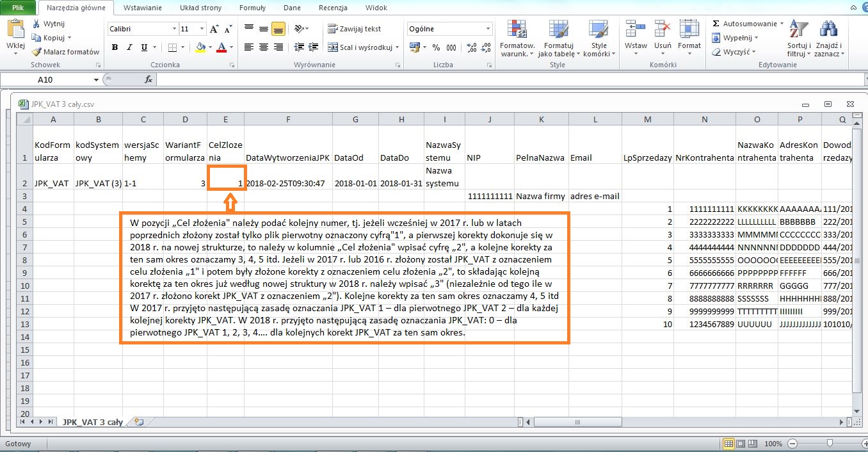Align text to middle of cell
This screenshot has height=452, width=868.
[x=263, y=29]
